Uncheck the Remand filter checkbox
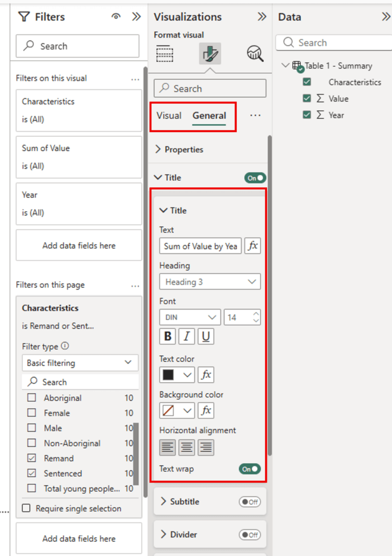Viewport: 392px width, 556px height. (32, 458)
